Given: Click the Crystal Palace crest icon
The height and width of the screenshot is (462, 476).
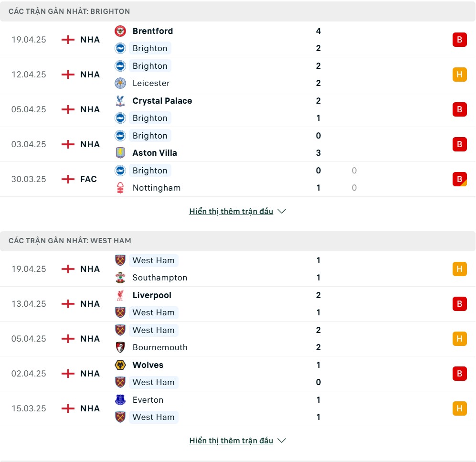Looking at the screenshot, I should click(x=120, y=100).
